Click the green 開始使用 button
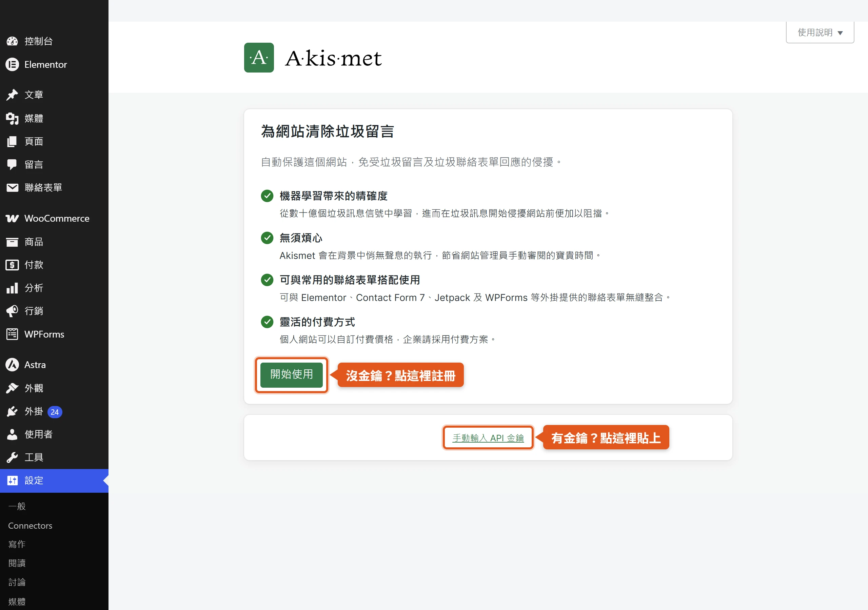868x610 pixels. (292, 374)
